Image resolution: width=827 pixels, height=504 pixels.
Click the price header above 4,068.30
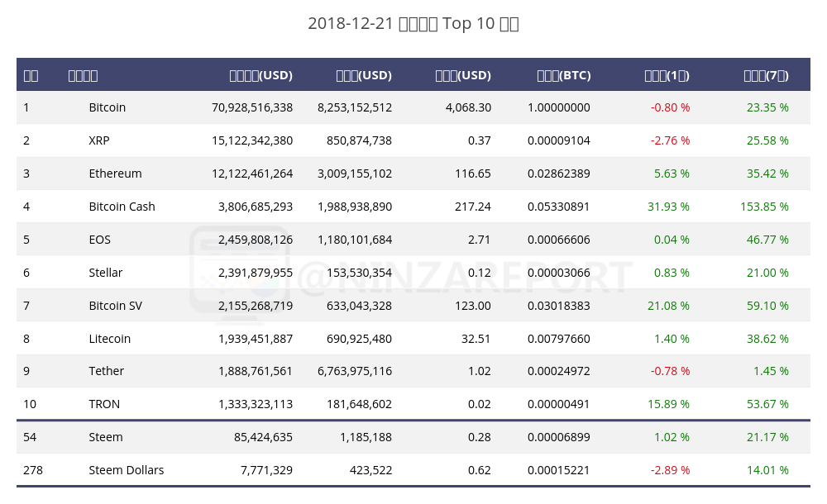pyautogui.click(x=463, y=75)
